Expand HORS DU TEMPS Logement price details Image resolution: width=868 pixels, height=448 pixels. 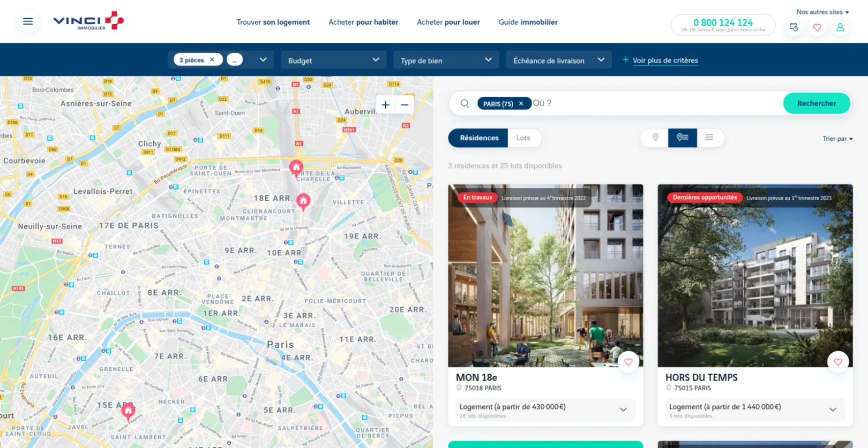pos(755,410)
